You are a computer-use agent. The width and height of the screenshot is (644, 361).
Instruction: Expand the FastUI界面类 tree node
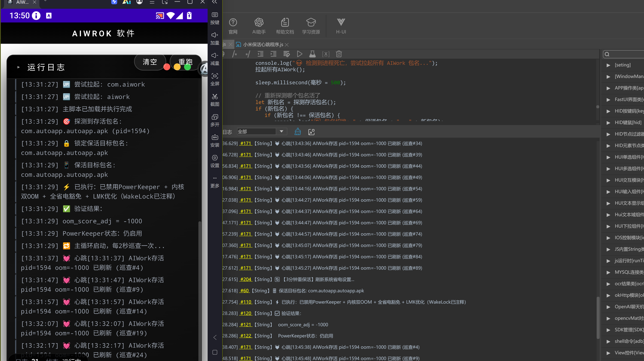(x=609, y=100)
